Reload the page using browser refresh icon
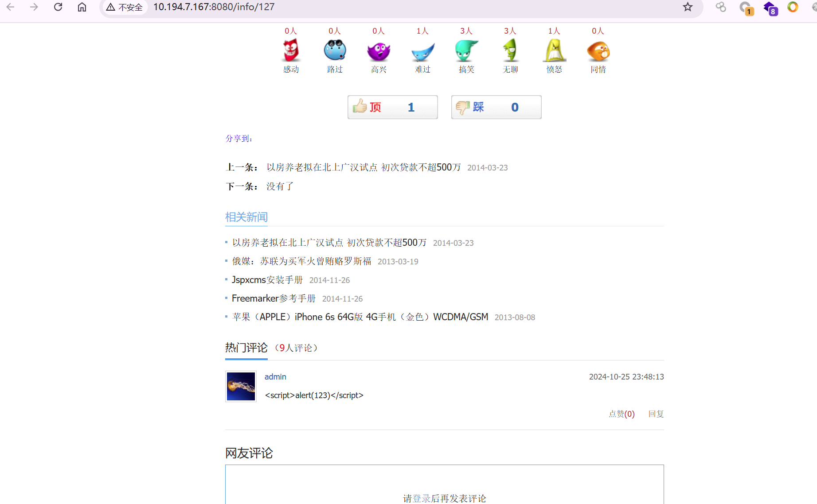Image resolution: width=817 pixels, height=504 pixels. (58, 7)
